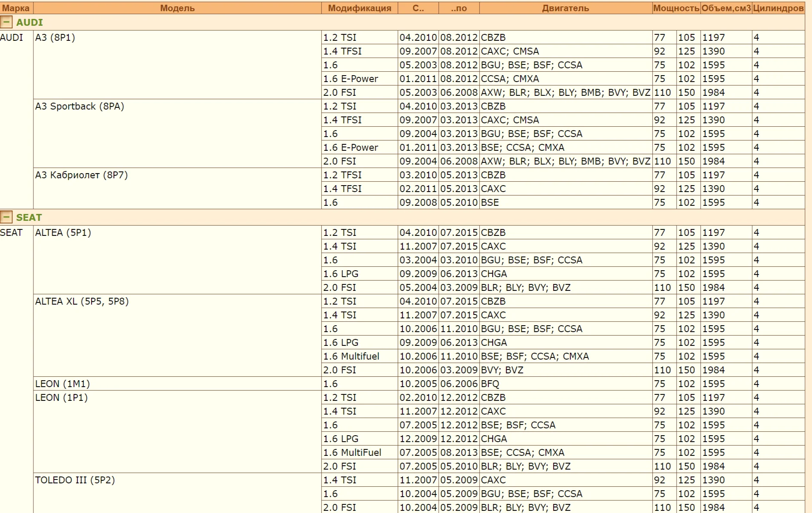This screenshot has height=513, width=812.
Task: Click engine codes BSE; BSF; CCSA in LEON (1P1)
Action: tap(566, 425)
